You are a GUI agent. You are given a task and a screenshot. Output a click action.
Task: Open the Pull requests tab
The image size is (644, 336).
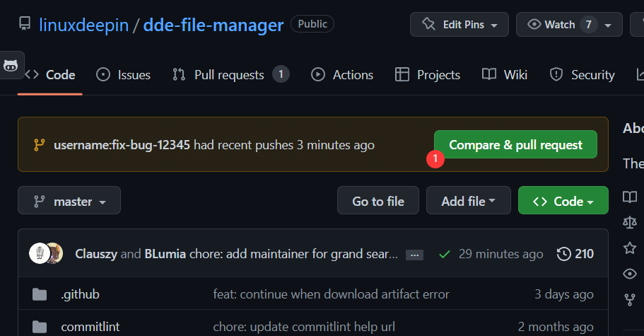click(x=231, y=75)
